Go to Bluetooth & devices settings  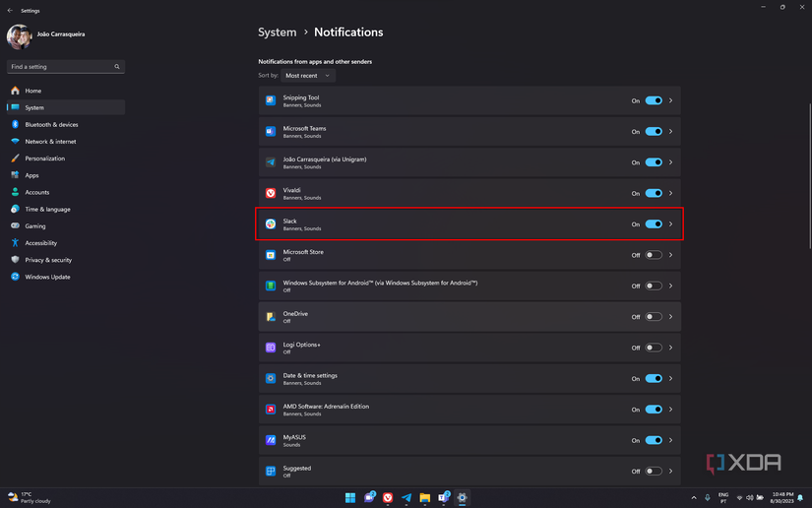pyautogui.click(x=51, y=125)
